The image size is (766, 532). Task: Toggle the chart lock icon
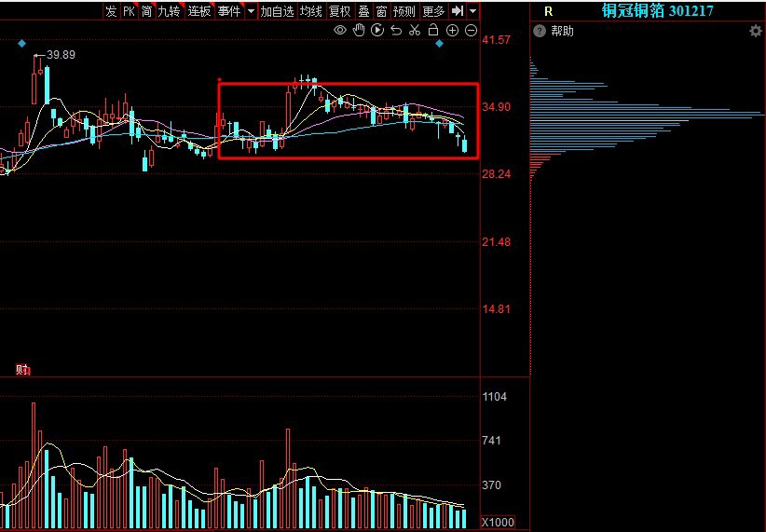pos(433,31)
